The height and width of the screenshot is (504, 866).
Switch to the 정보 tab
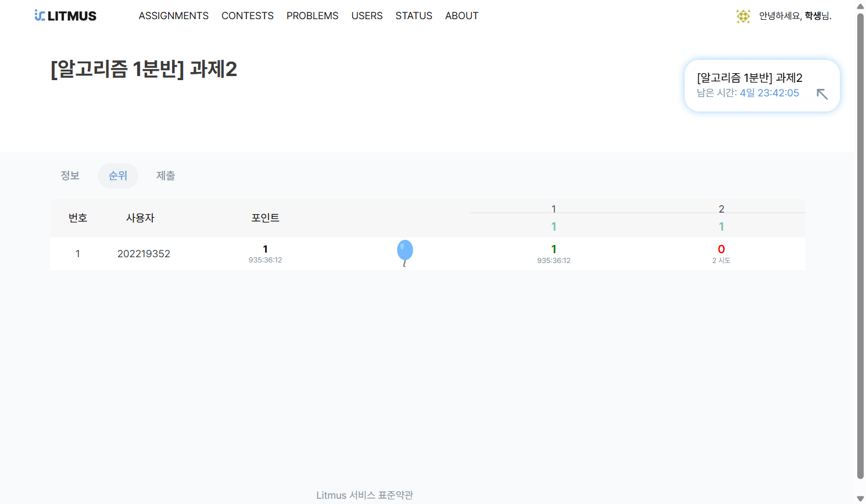click(70, 175)
